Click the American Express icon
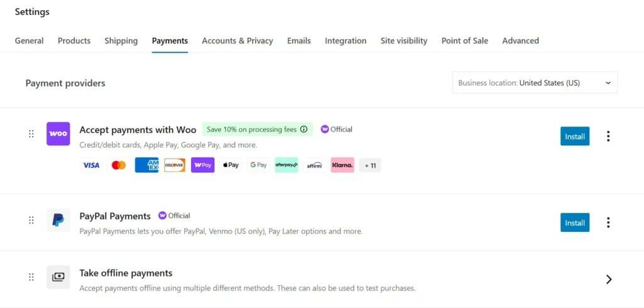Screen dimensions: 644x308 (x=147, y=165)
